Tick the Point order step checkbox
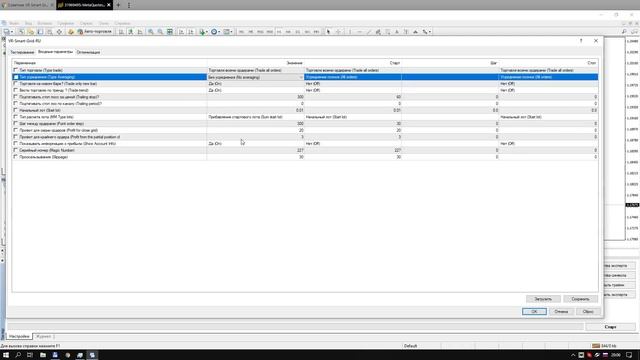This screenshot has width=640, height=360. pos(16,123)
